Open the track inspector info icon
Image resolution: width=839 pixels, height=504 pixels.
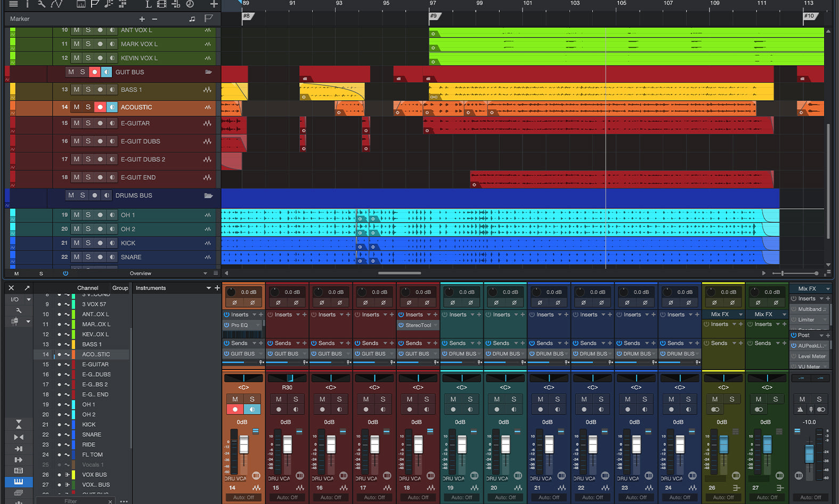(x=27, y=4)
